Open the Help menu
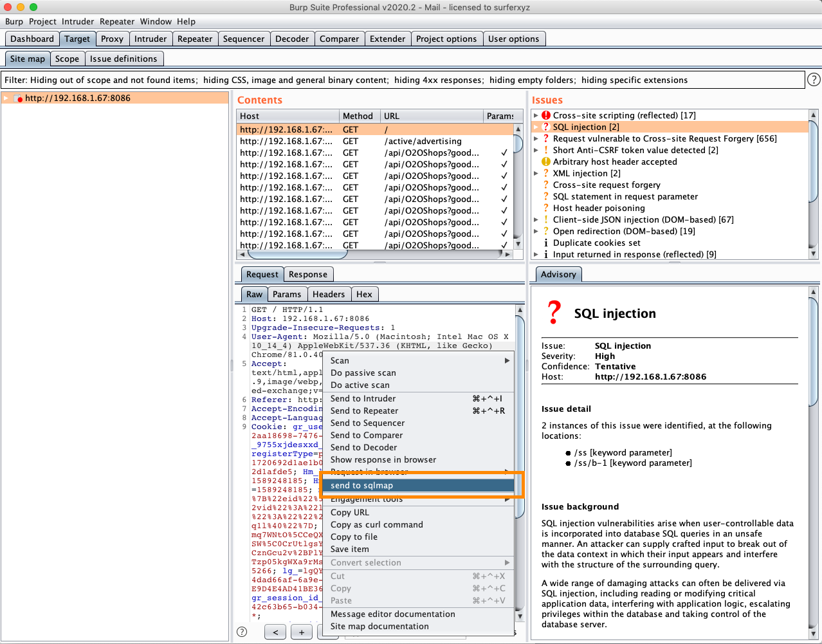Image resolution: width=822 pixels, height=644 pixels. tap(187, 21)
